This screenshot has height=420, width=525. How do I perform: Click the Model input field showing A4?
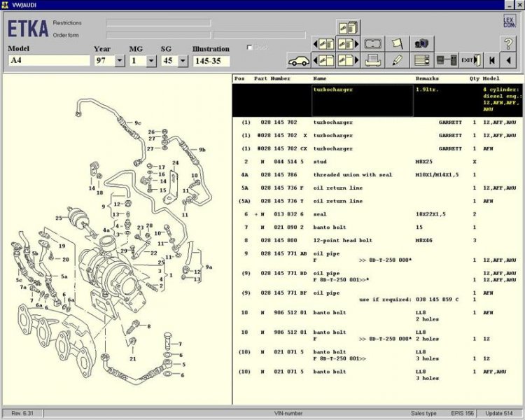point(49,61)
